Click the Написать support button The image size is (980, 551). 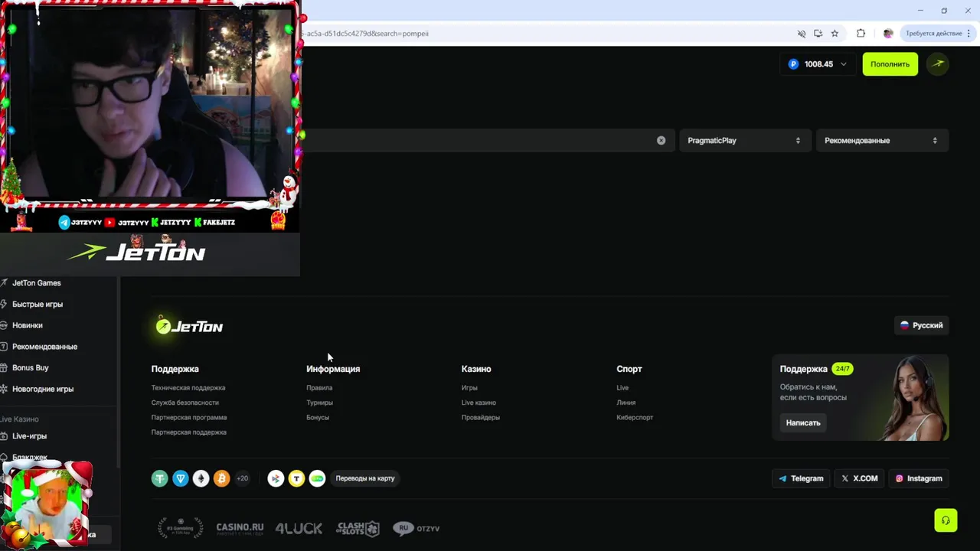click(x=803, y=422)
